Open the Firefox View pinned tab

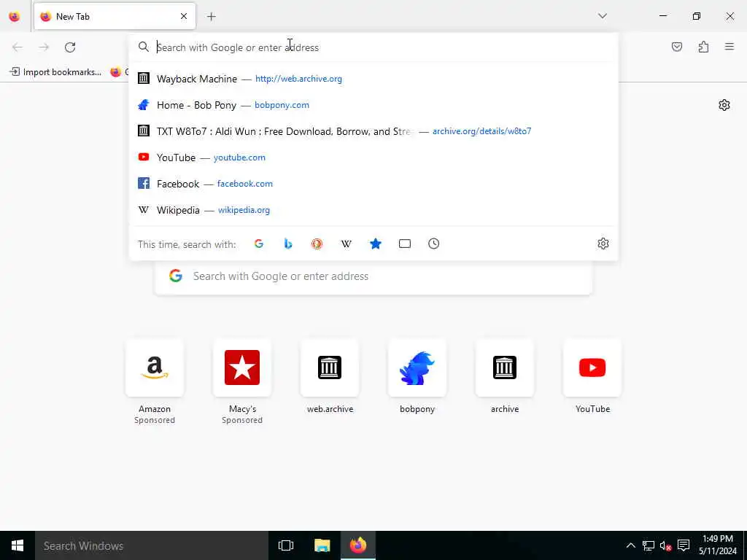15,16
